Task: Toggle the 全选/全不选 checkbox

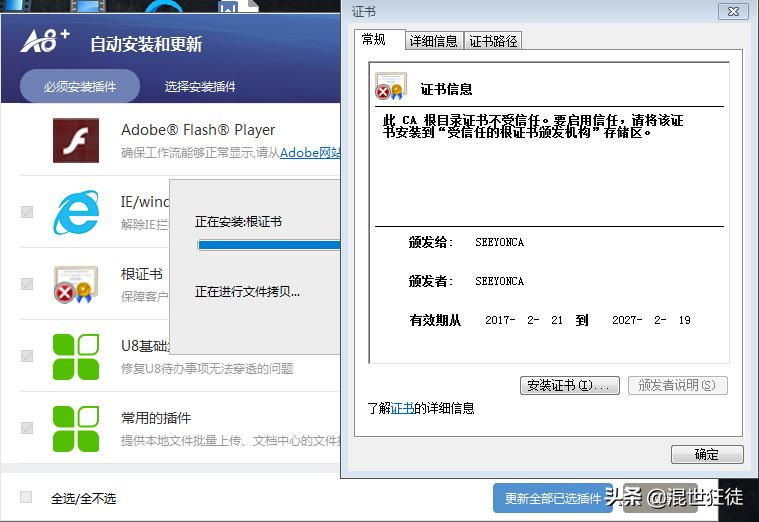Action: (x=26, y=497)
